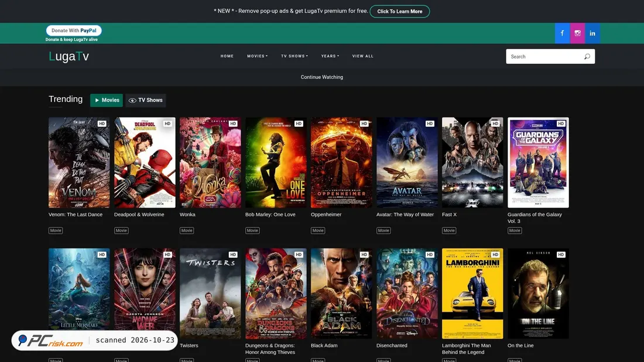The image size is (644, 362).
Task: Click the title 'Guardians of the Galaxy Vol. 3'
Action: click(x=535, y=218)
